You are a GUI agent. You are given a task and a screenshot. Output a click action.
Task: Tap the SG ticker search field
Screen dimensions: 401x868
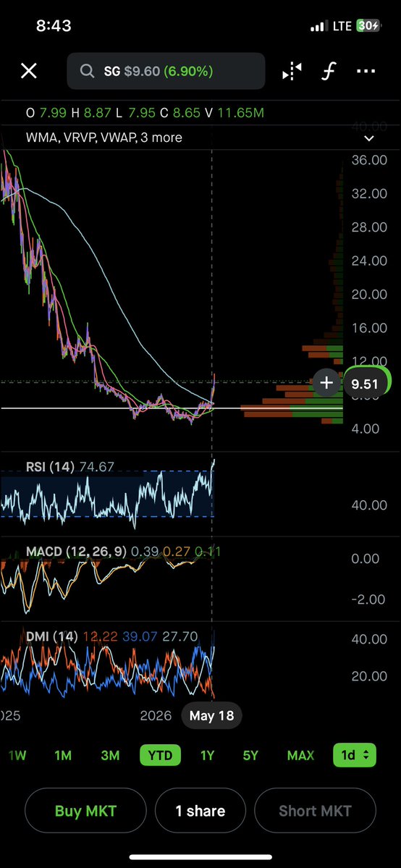(166, 71)
